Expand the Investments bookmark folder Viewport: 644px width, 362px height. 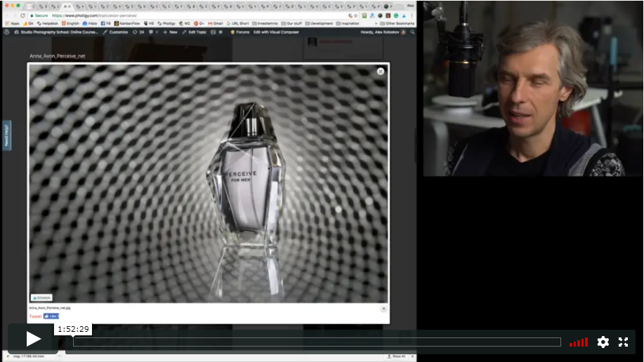(265, 23)
